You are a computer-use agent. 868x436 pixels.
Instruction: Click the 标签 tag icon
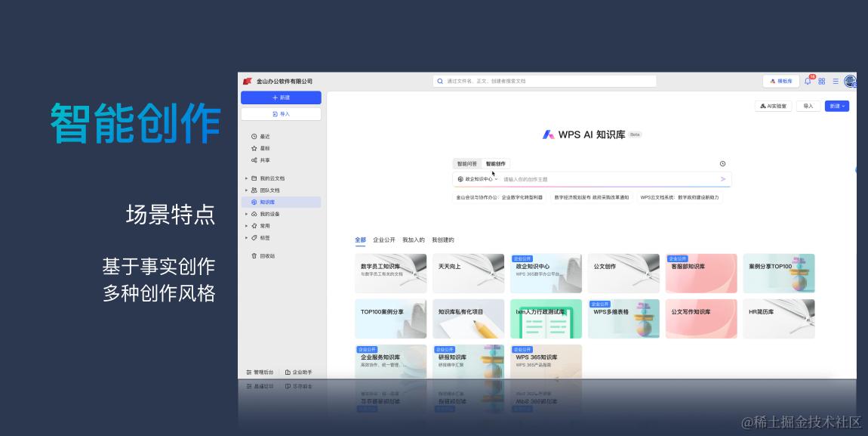pyautogui.click(x=254, y=238)
